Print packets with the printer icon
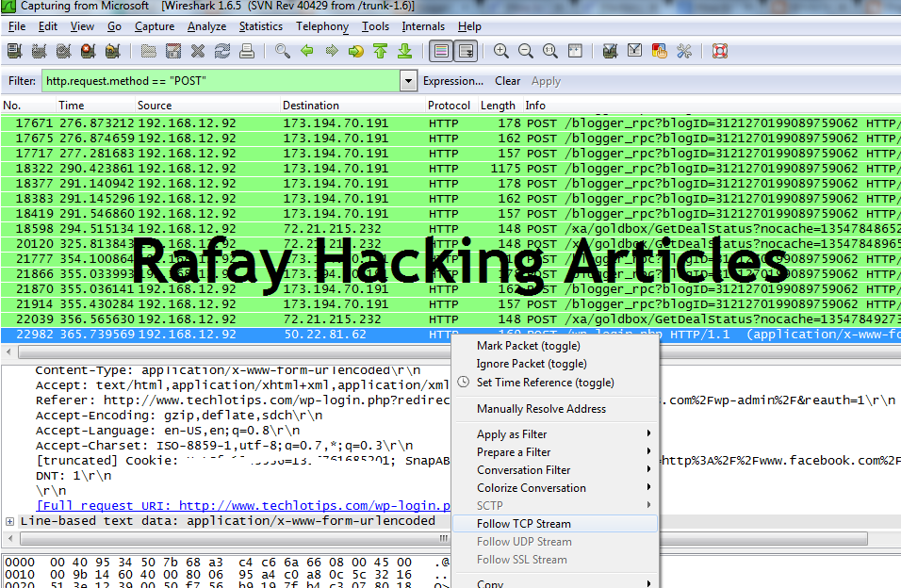Viewport: 901px width, 588px height. point(247,51)
